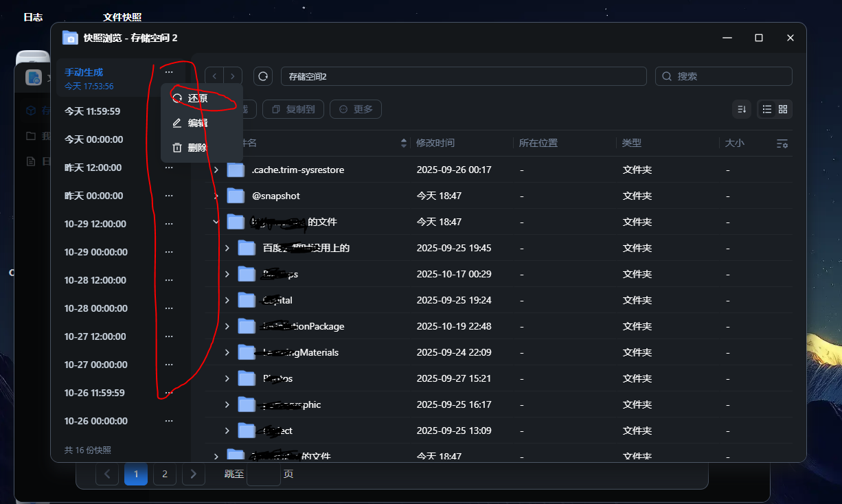This screenshot has height=504, width=842.
Task: Open more options for 10-27 12:00:00 snapshot
Action: click(169, 336)
